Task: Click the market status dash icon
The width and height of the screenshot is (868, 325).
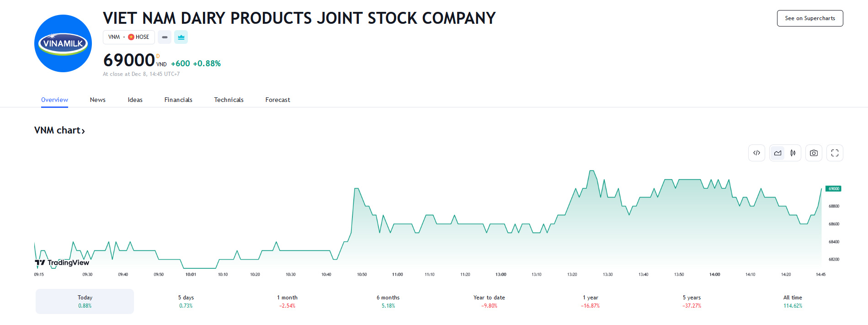Action: (x=165, y=37)
